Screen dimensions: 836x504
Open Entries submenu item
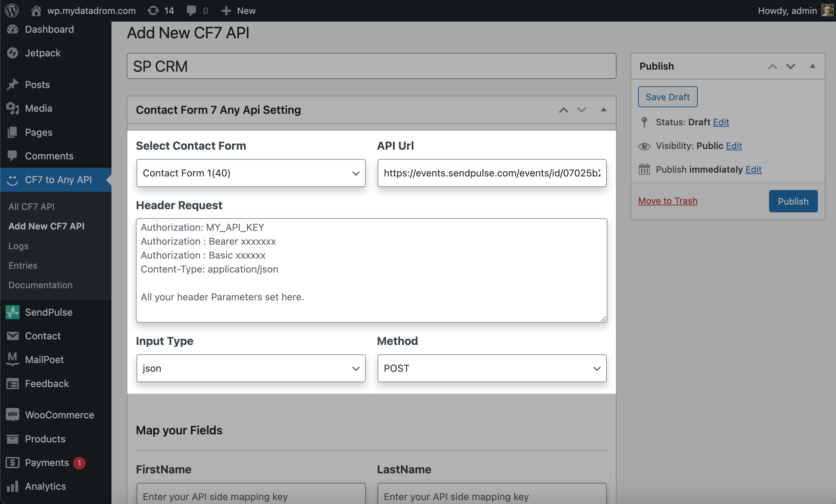pos(23,266)
